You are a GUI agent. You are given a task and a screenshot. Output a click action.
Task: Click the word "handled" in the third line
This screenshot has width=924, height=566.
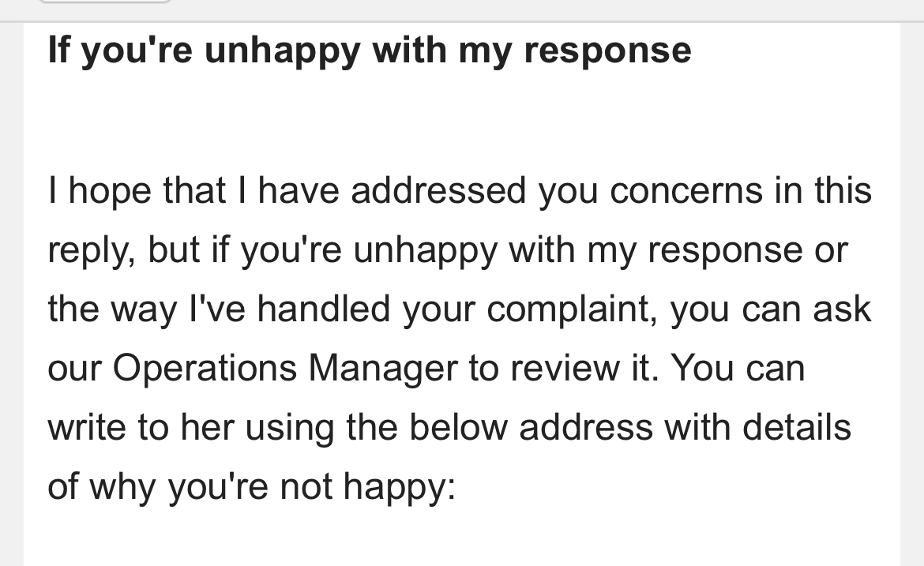coord(324,309)
